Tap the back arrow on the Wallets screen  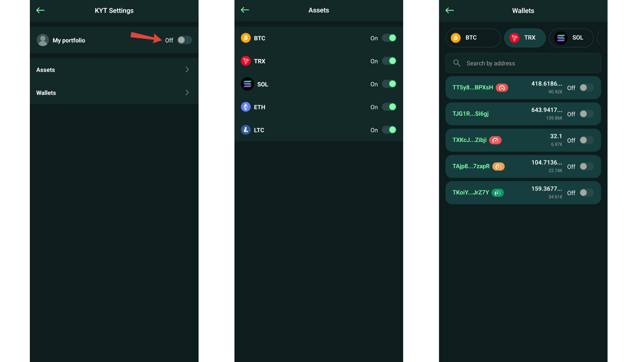click(x=449, y=10)
